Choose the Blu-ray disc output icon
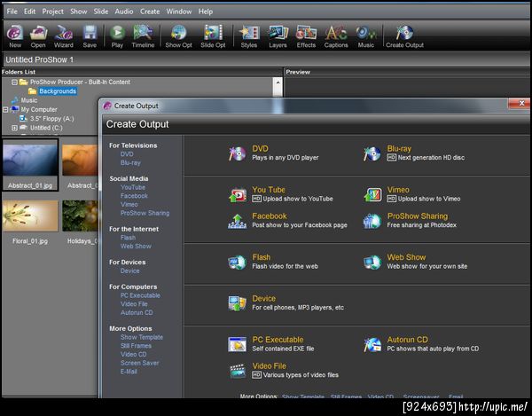Viewport: 532px width, 416px height. [x=372, y=153]
